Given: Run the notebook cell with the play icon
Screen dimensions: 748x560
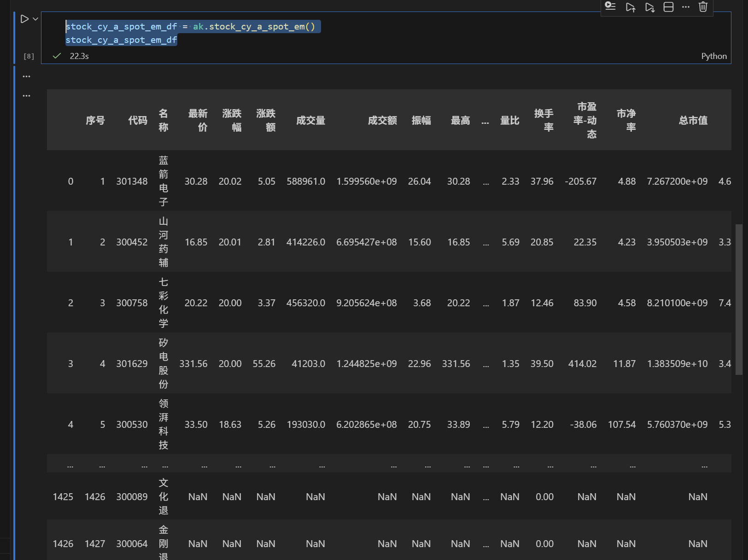Looking at the screenshot, I should (24, 19).
